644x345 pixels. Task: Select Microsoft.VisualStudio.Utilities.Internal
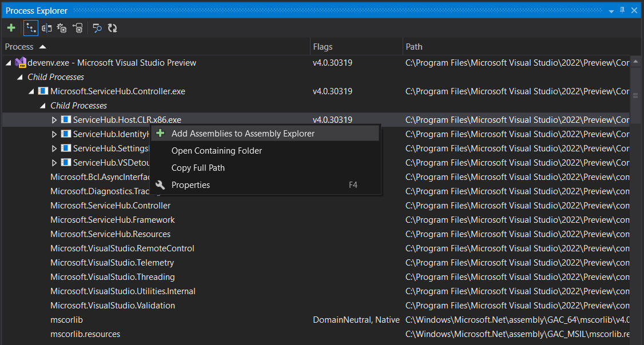pos(123,291)
